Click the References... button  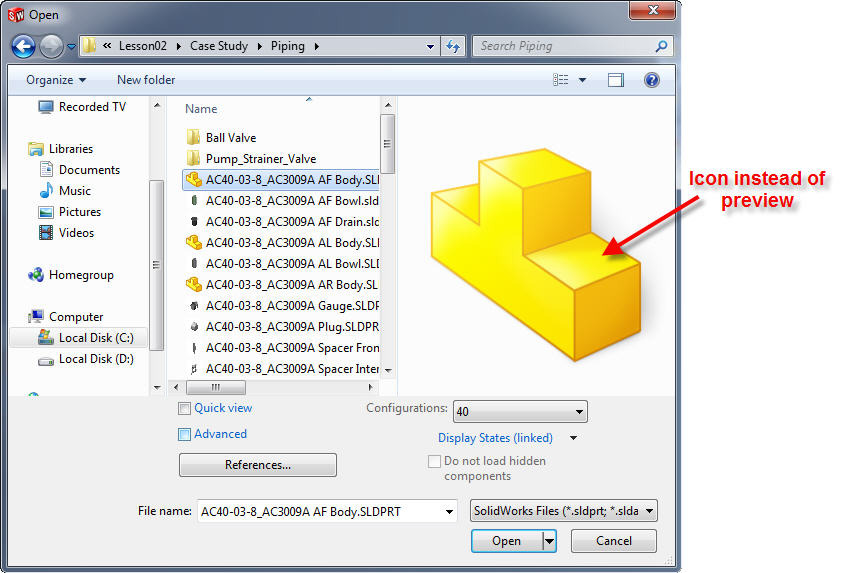(x=258, y=465)
